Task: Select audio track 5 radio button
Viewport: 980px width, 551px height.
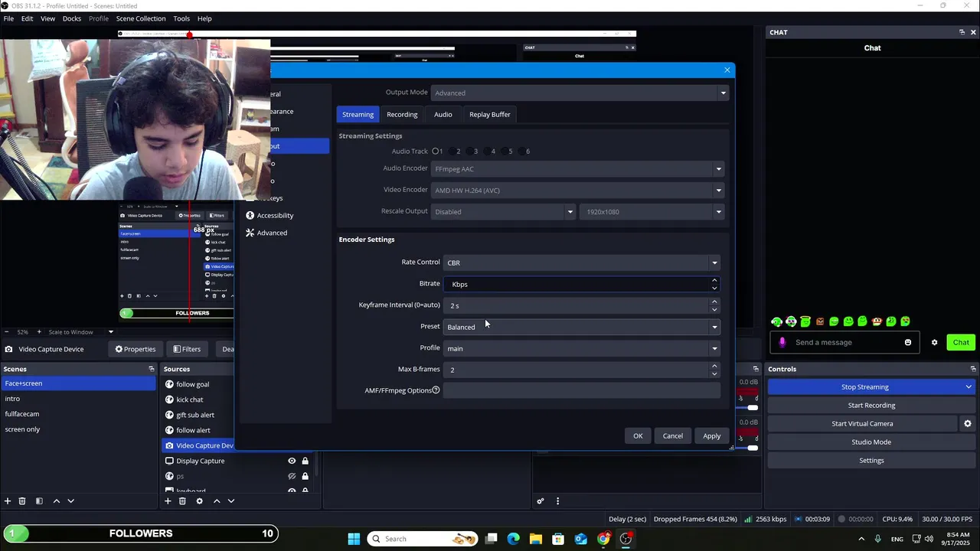Action: pos(505,152)
